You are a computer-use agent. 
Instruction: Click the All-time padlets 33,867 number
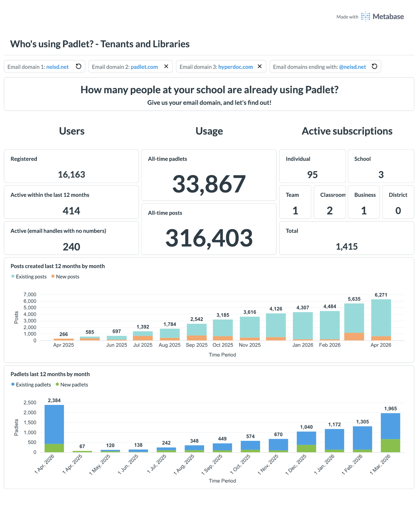(209, 184)
